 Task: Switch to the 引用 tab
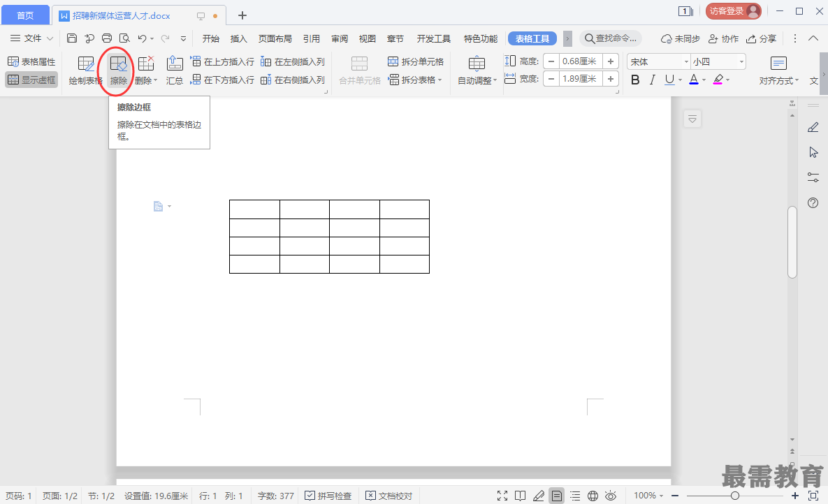(312, 38)
